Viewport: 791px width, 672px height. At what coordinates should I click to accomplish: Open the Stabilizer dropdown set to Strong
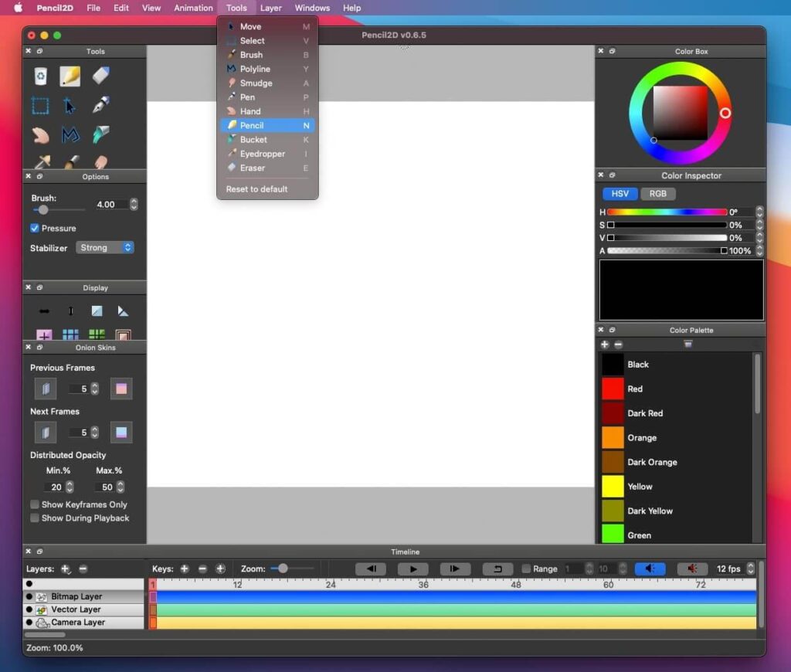105,248
